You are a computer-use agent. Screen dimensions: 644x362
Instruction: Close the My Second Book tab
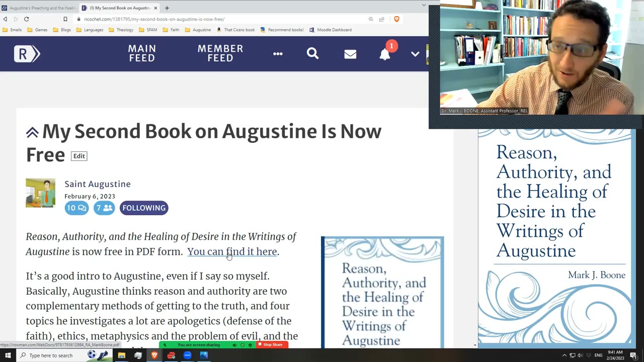155,8
